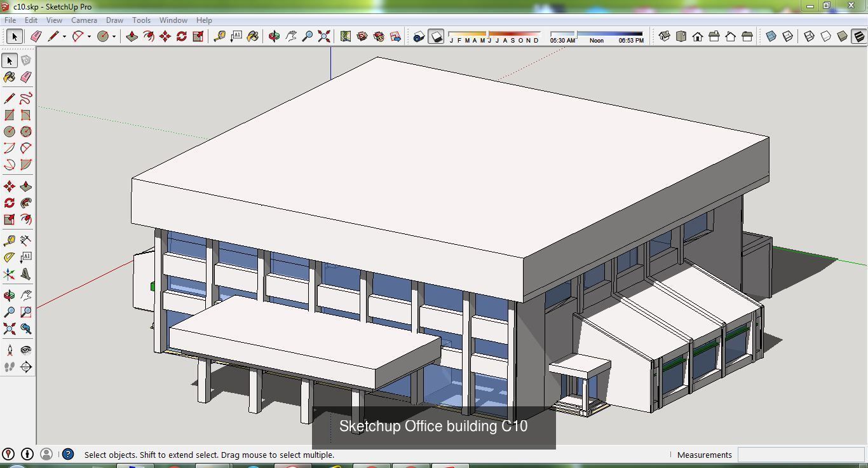This screenshot has height=468, width=868.
Task: Click the sign-in user status icon
Action: click(46, 454)
